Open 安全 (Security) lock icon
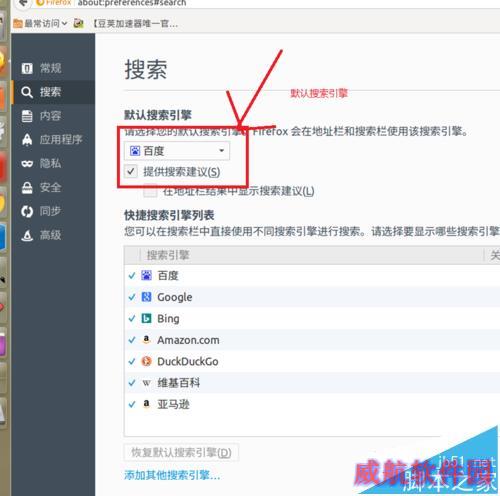This screenshot has height=496, width=500. (x=27, y=188)
